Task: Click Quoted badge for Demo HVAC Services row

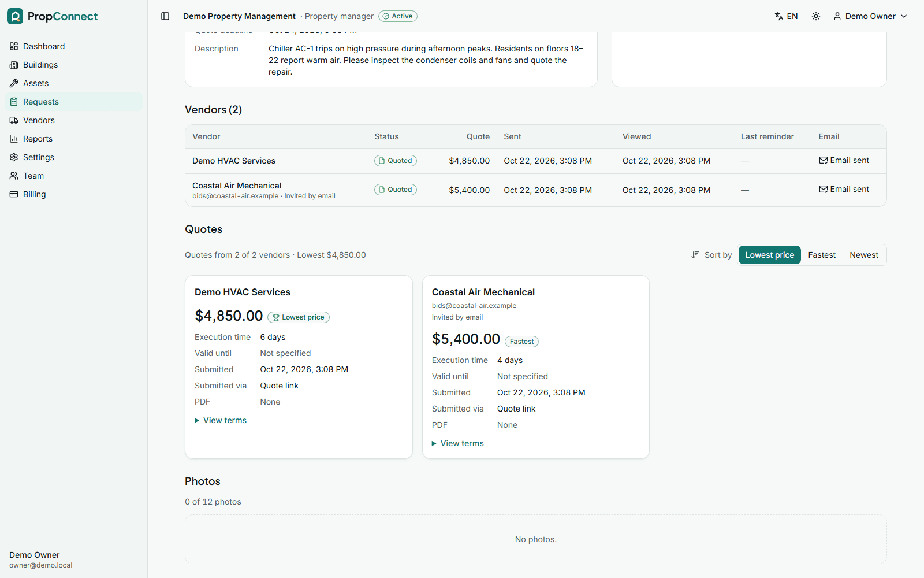Action: coord(396,161)
